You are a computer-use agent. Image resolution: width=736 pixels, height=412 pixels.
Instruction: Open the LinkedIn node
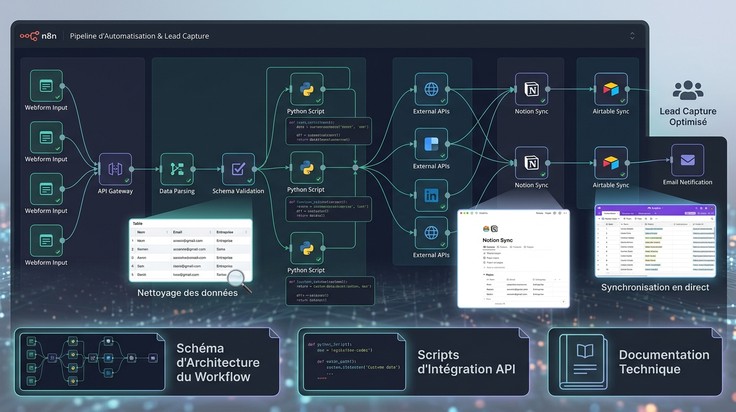pos(431,195)
